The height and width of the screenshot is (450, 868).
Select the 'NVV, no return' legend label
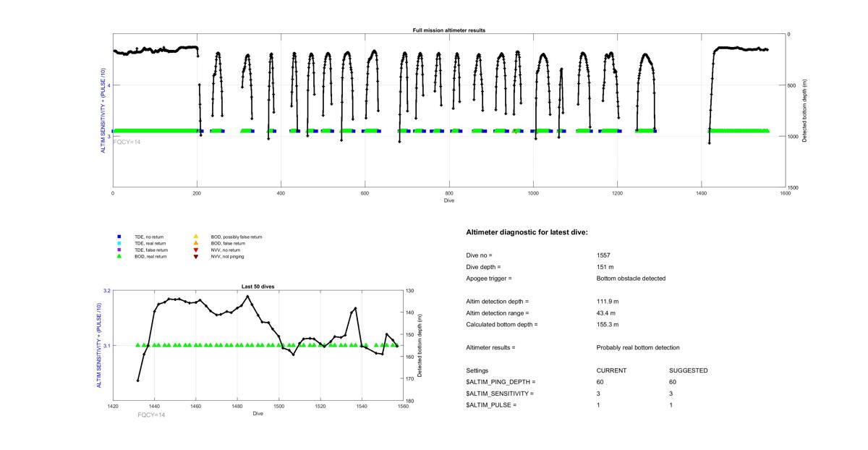(227, 250)
